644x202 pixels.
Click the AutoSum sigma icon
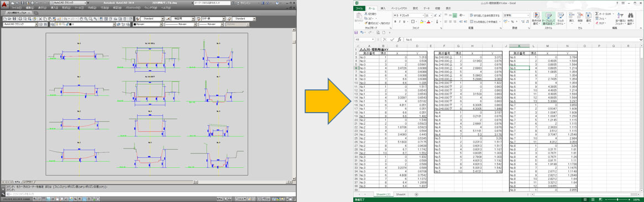(x=597, y=13)
